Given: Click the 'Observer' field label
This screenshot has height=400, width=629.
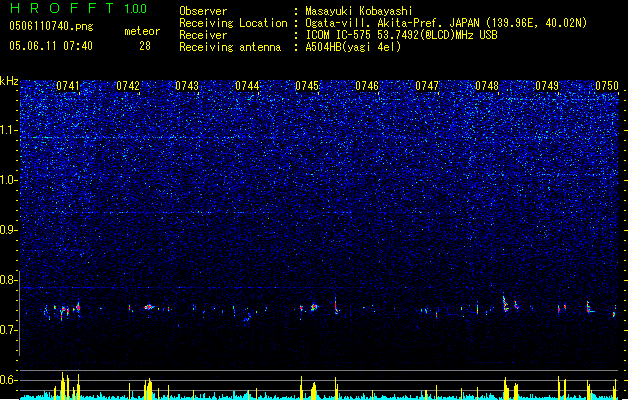Looking at the screenshot, I should (x=203, y=11).
